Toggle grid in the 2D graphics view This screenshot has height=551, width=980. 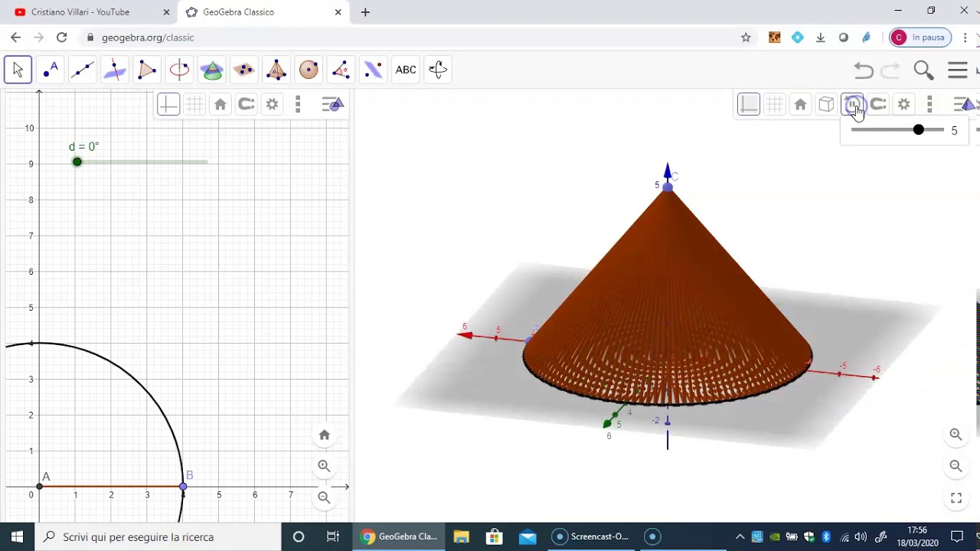(x=194, y=104)
